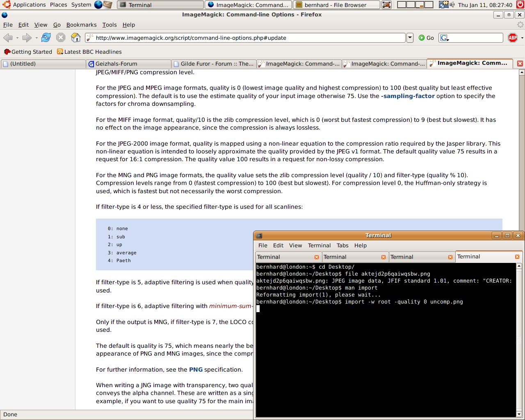Open the Latest BBC Headlines feed bookmark
The height and width of the screenshot is (420, 525).
pos(89,52)
